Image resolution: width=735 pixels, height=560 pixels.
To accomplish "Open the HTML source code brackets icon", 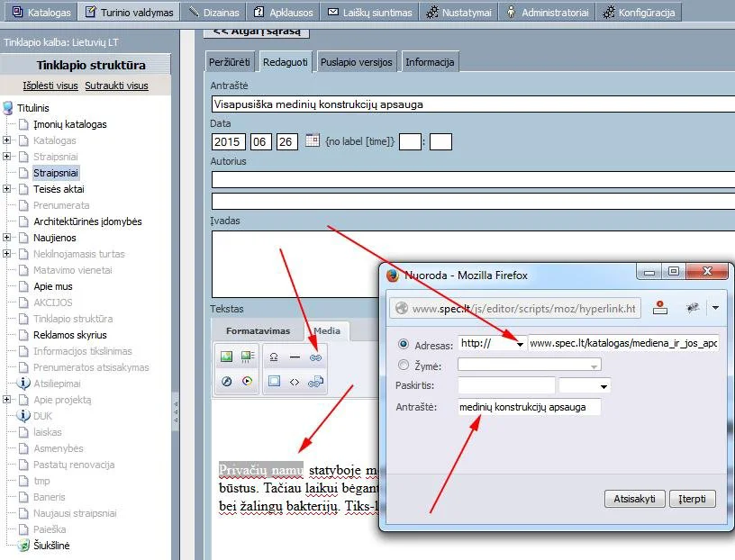I will click(x=295, y=382).
